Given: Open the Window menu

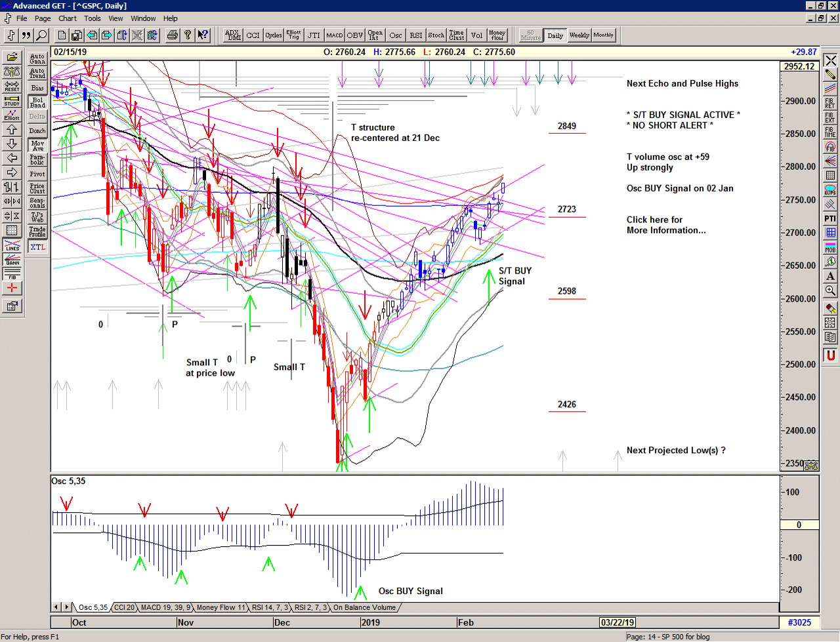Looking at the screenshot, I should (143, 18).
